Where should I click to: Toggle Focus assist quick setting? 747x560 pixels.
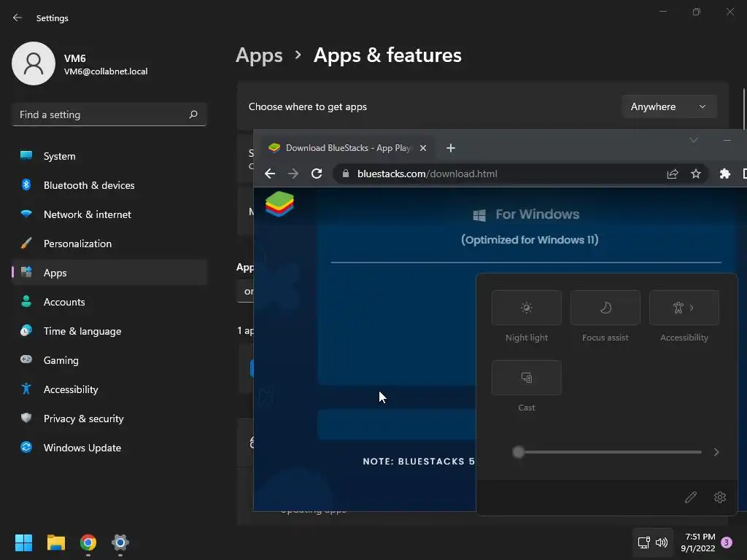click(x=605, y=308)
